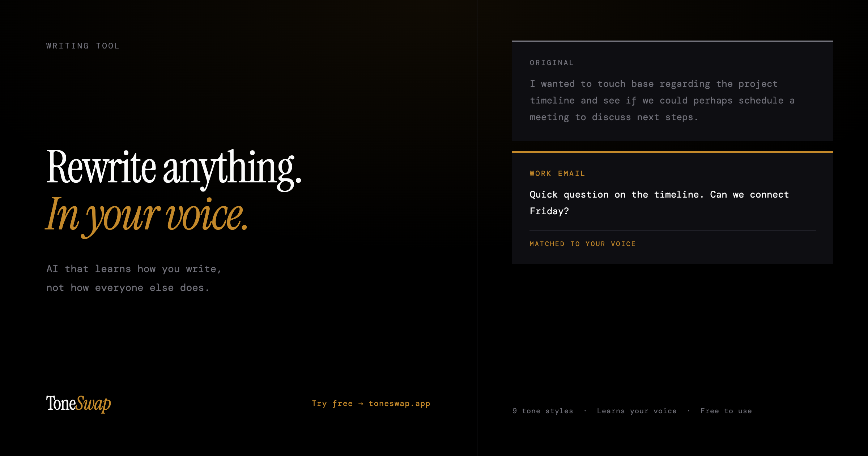The image size is (868, 456).
Task: Open the Try free toneswap.app link
Action: [371, 404]
